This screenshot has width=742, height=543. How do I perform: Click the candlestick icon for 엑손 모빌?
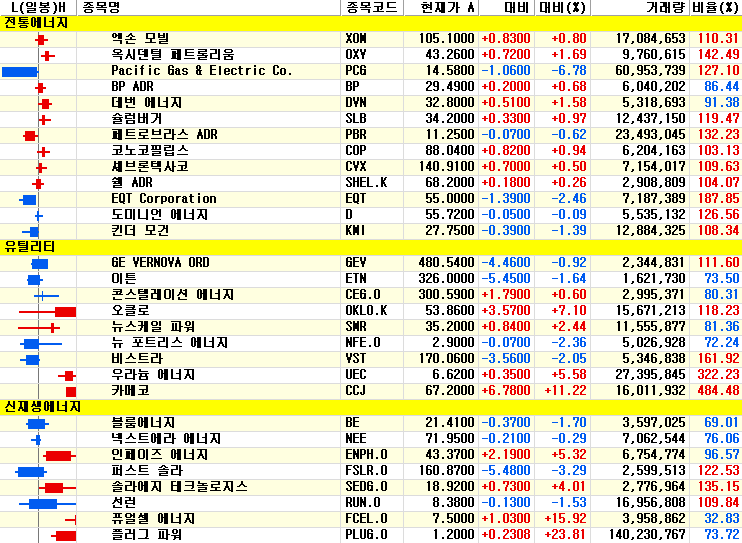(42, 40)
